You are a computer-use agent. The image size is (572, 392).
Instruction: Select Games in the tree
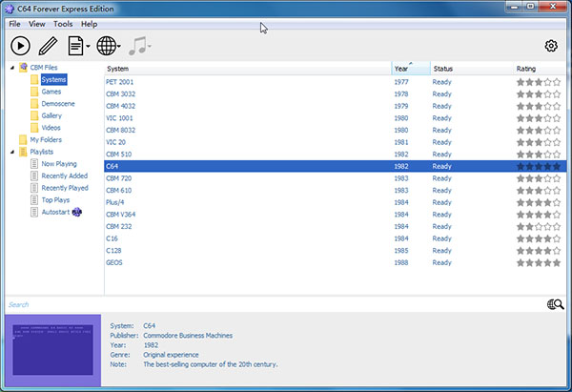click(x=51, y=92)
